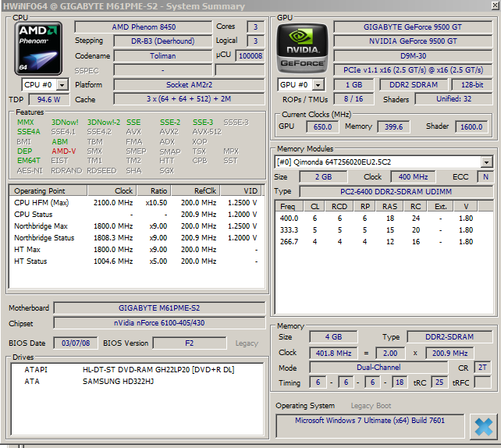Click the MMX feature label
Screen dimensions: 501x448
(x=26, y=123)
